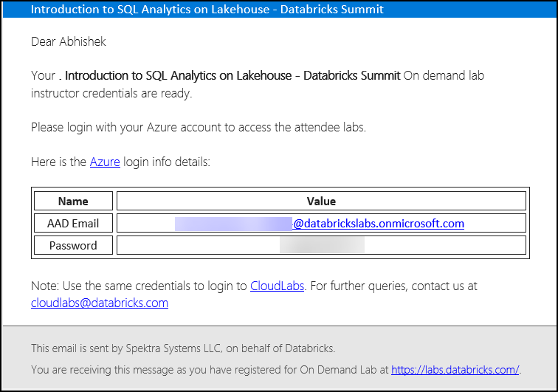Click 'This email is sent by Spektra Systems' line
Image resolution: width=558 pixels, height=392 pixels.
point(183,348)
